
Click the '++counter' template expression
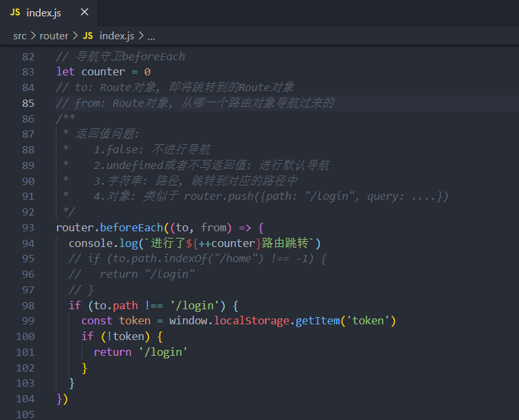[227, 243]
